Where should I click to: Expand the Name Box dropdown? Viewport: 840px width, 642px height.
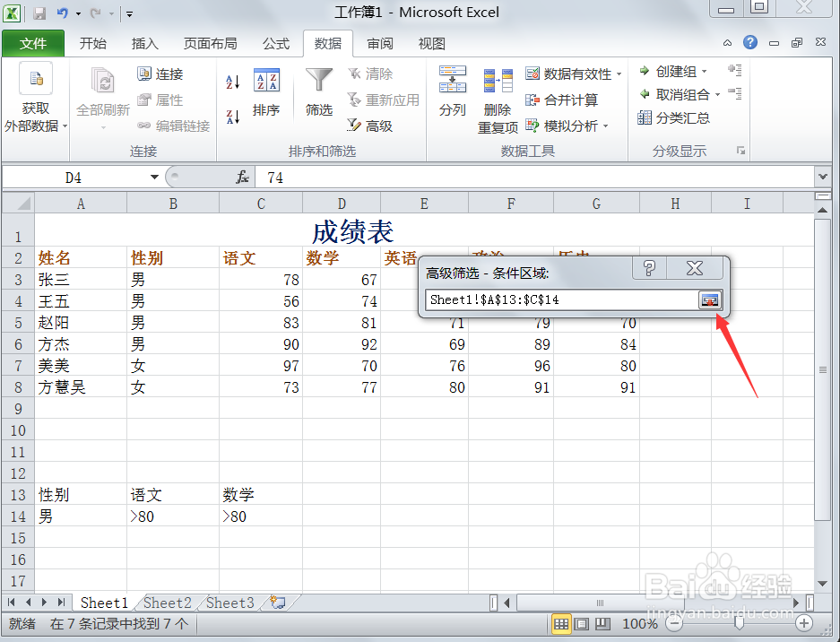click(x=152, y=177)
